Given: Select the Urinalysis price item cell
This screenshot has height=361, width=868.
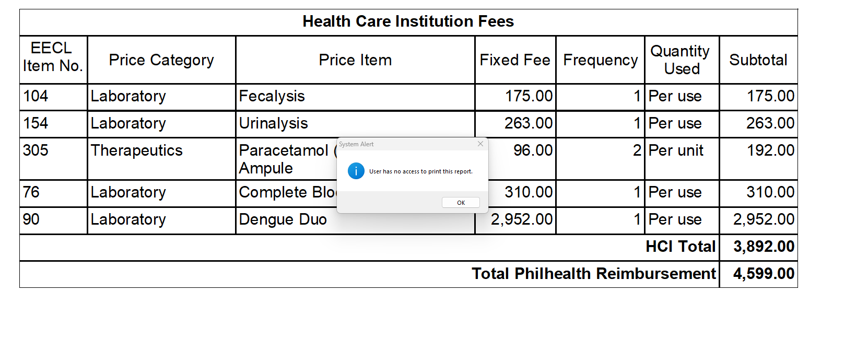Looking at the screenshot, I should pos(355,124).
